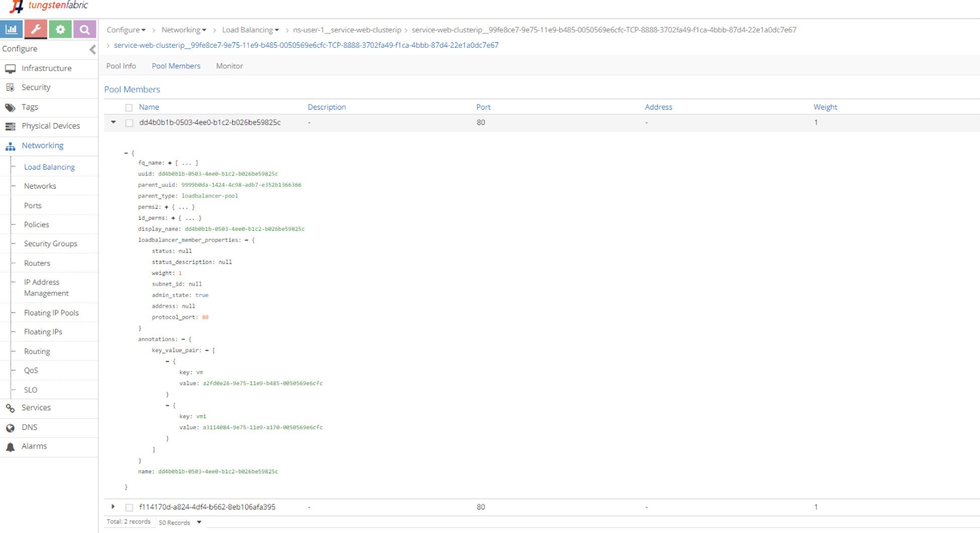Check the dd4b0b1b-0503 pool member checkbox
980x533 pixels.
[129, 123]
